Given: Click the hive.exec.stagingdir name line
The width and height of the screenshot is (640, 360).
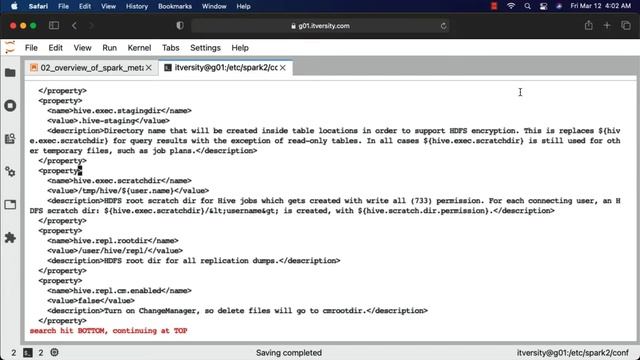Looking at the screenshot, I should [119, 111].
